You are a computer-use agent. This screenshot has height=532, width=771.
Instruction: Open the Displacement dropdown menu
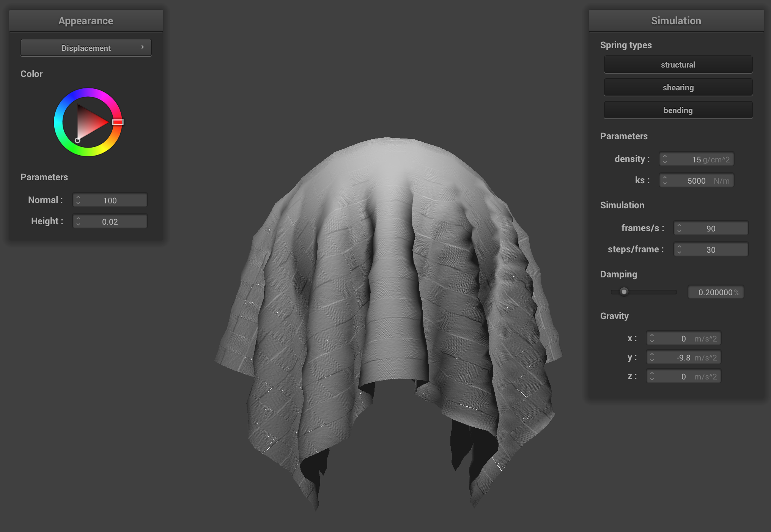click(86, 48)
